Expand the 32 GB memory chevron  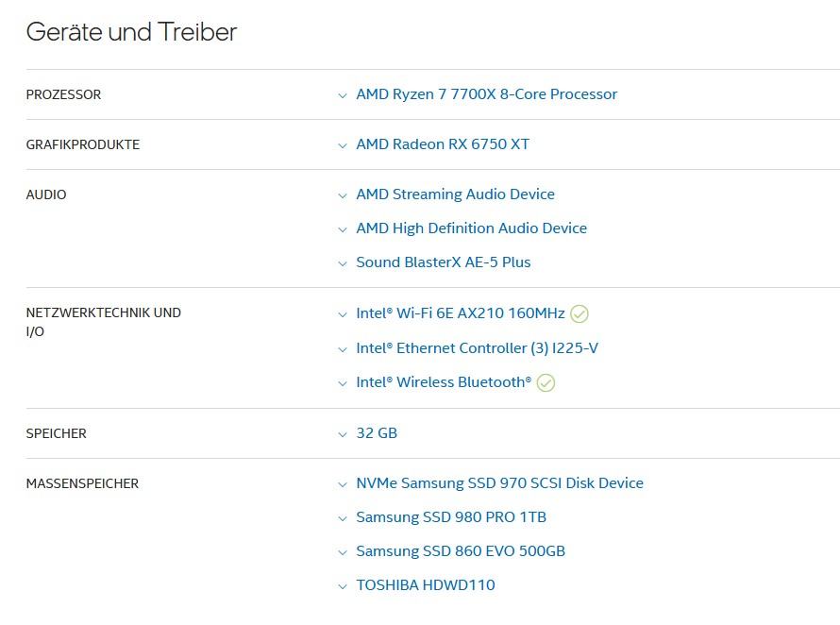pos(343,434)
